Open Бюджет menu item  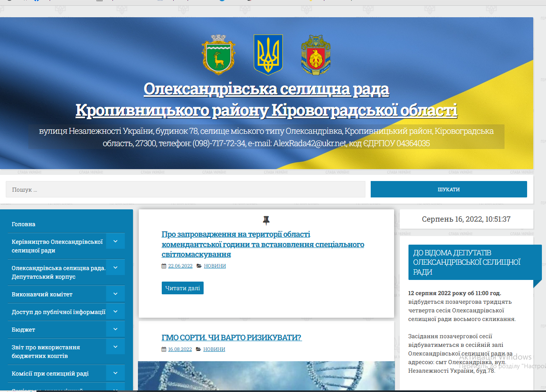coord(23,330)
